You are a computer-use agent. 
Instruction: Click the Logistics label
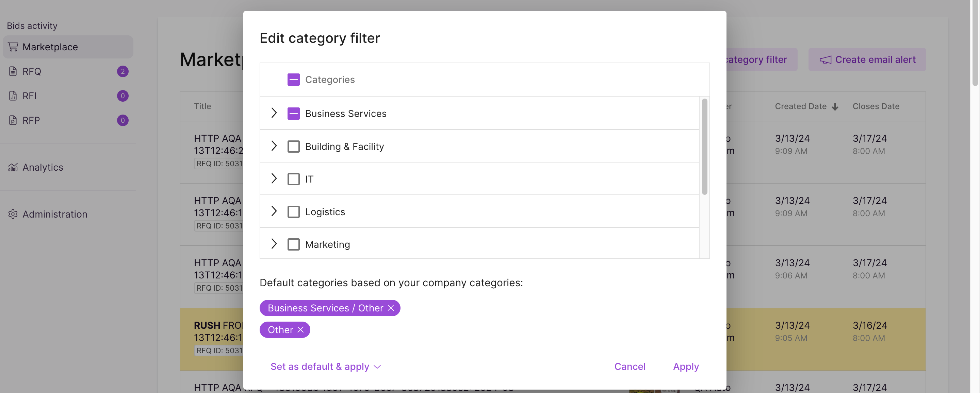coord(325,212)
